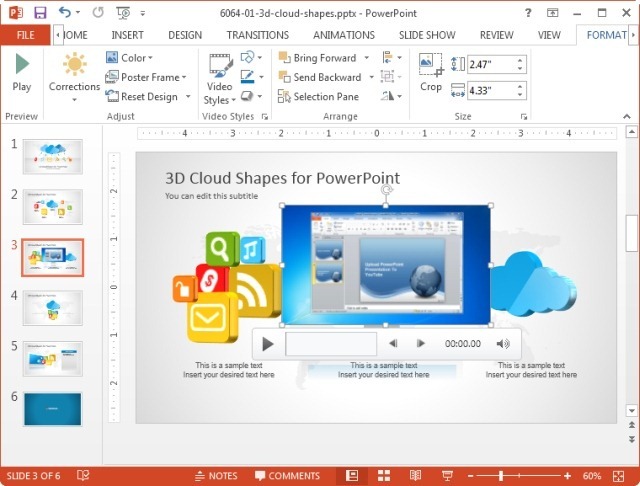Open Customize Quick Access Toolbar arrow
640x486 pixels.
coord(143,13)
